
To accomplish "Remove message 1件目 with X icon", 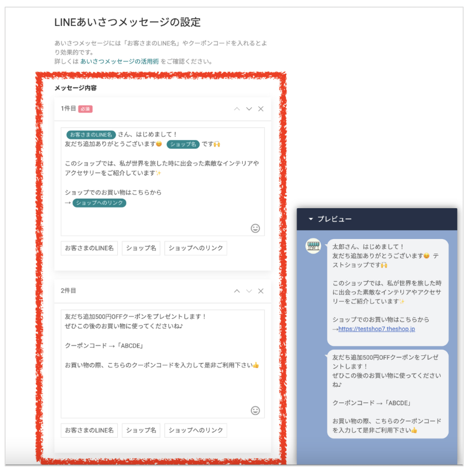I will [261, 108].
